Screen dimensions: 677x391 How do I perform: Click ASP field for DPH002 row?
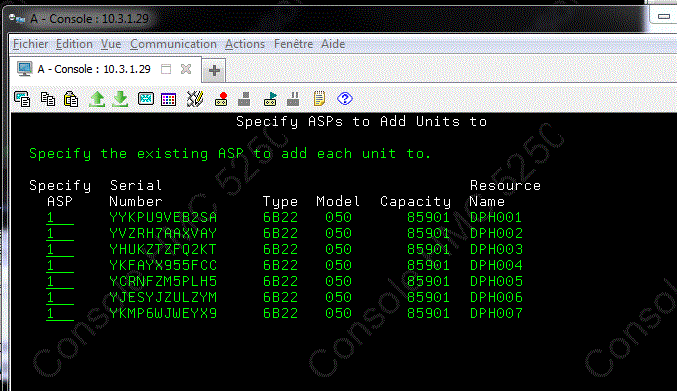coord(60,233)
